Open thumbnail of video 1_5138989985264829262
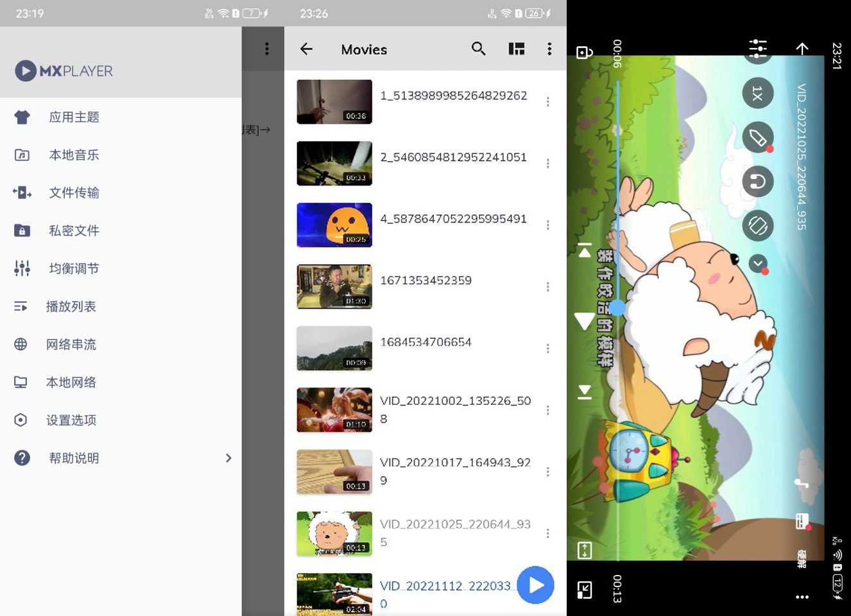The width and height of the screenshot is (851, 616). [x=334, y=101]
